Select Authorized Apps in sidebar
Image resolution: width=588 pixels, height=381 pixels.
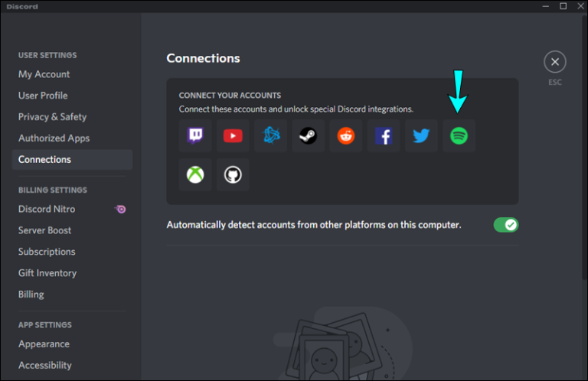pyautogui.click(x=54, y=138)
